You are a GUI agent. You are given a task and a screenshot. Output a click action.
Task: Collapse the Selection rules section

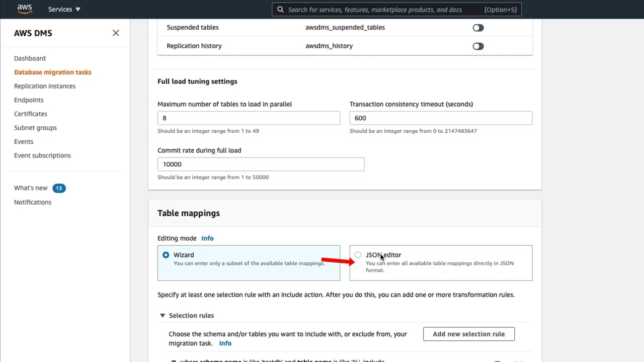click(163, 315)
